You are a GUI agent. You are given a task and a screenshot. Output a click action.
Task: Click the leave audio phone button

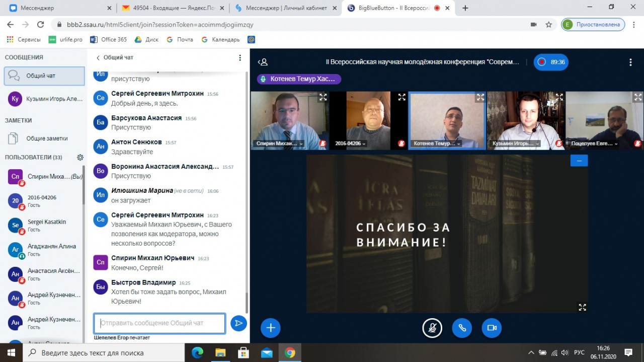[x=462, y=328]
